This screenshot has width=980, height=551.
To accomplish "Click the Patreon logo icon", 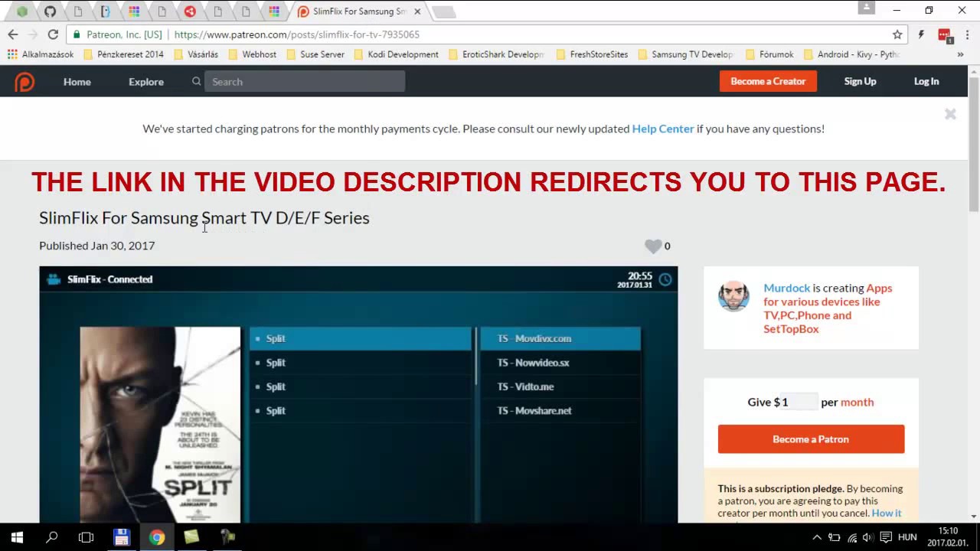I will click(24, 82).
